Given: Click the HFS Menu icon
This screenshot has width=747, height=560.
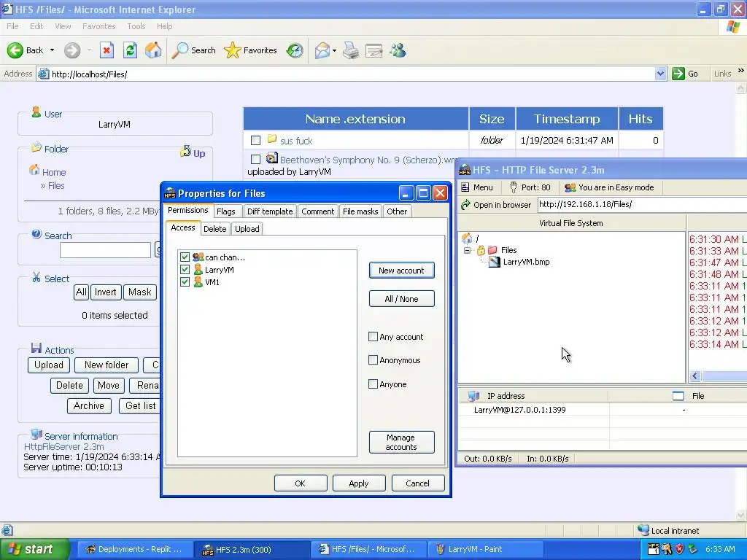Looking at the screenshot, I should (x=465, y=187).
